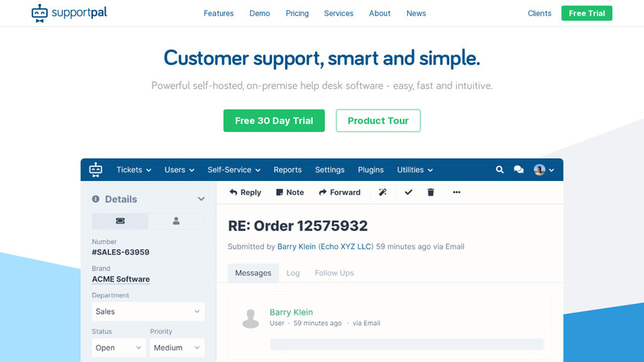Click the Product Tour button
Image resolution: width=644 pixels, height=362 pixels.
[x=378, y=120]
